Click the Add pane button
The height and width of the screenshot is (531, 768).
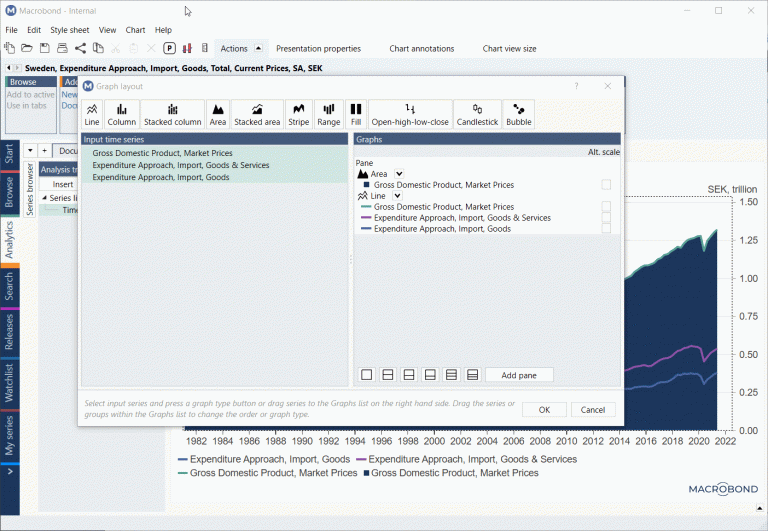pyautogui.click(x=519, y=375)
